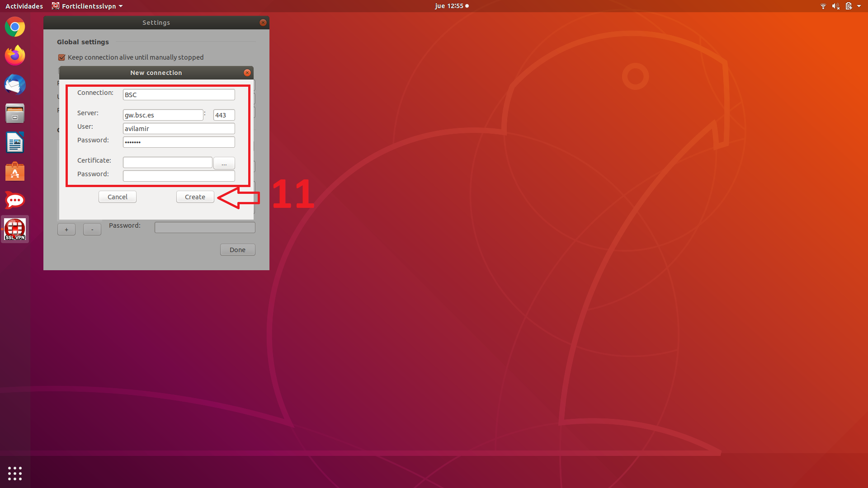Open LibreOffice Writer from the dock
The image size is (868, 488).
15,143
